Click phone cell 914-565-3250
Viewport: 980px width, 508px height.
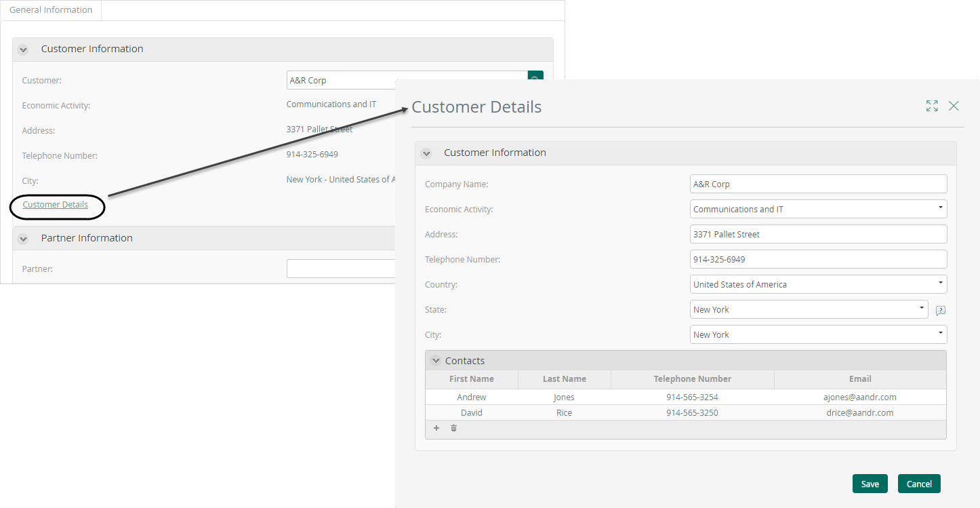[693, 412]
